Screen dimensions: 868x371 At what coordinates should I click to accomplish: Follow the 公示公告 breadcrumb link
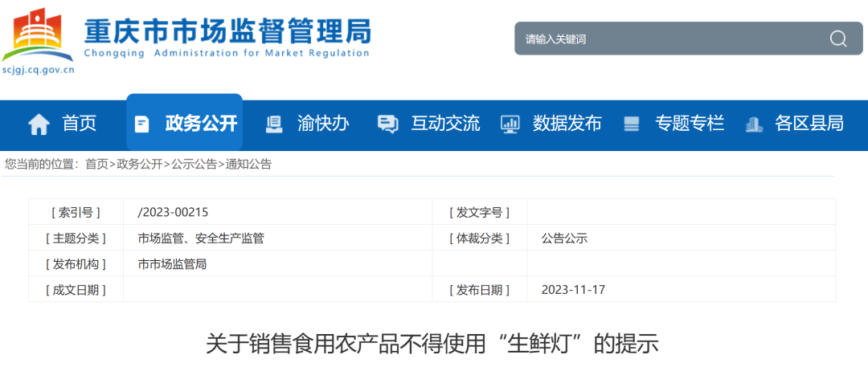point(194,164)
